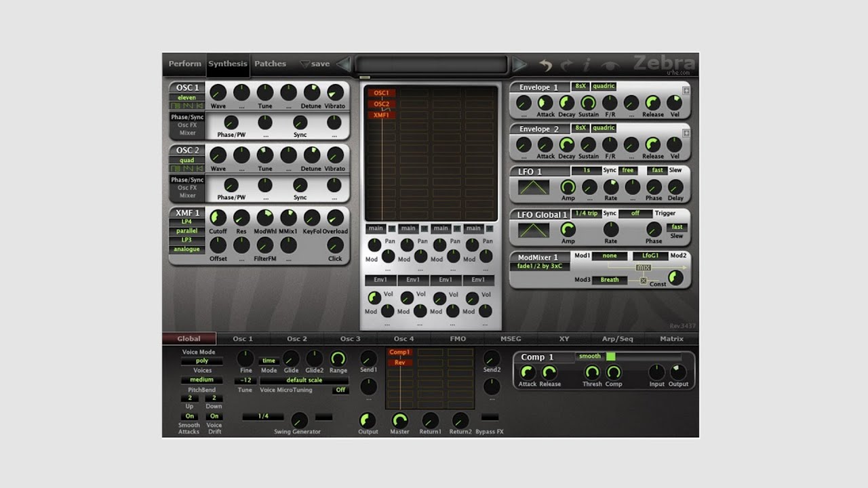Toggle Voice MicroTuning Off switch
This screenshot has width=868, height=488.
tap(340, 390)
